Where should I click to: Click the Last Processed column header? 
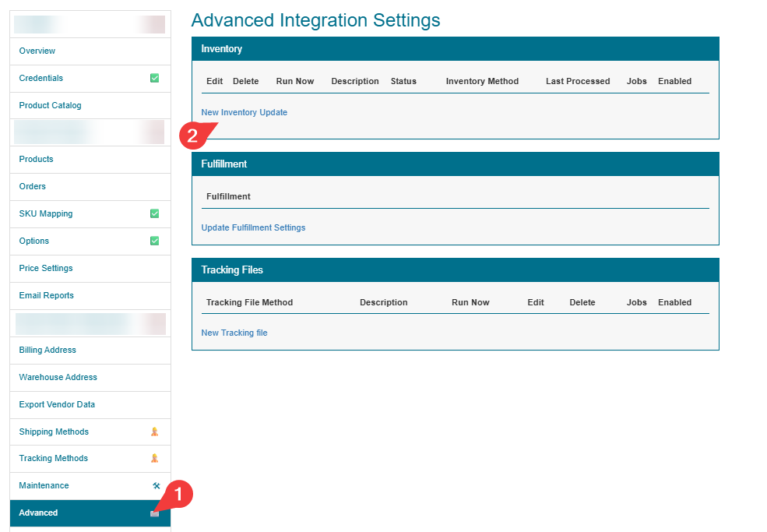tap(577, 81)
